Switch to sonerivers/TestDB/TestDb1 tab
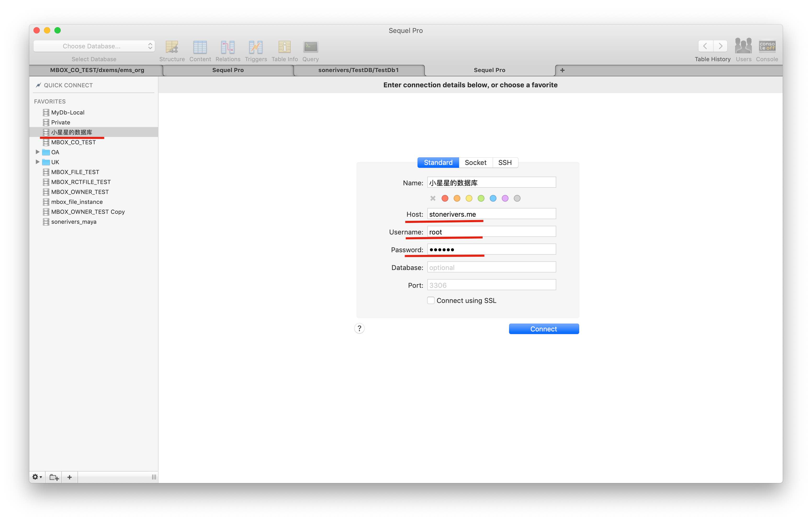The height and width of the screenshot is (517, 812). pos(358,70)
